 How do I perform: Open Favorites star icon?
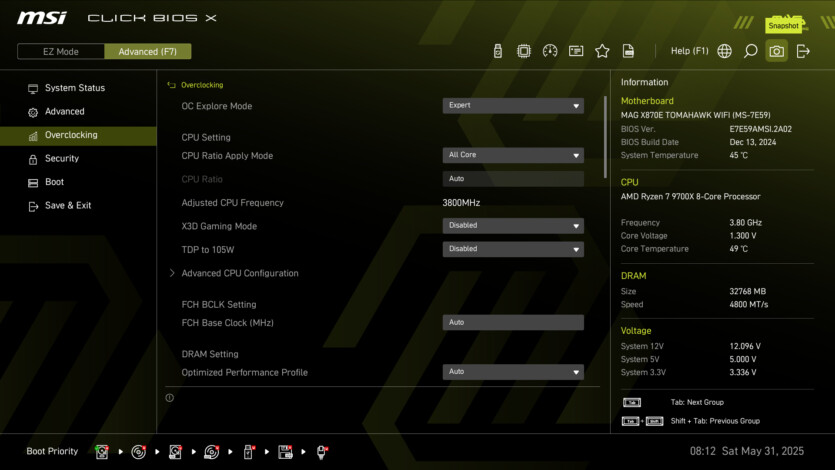click(x=602, y=51)
